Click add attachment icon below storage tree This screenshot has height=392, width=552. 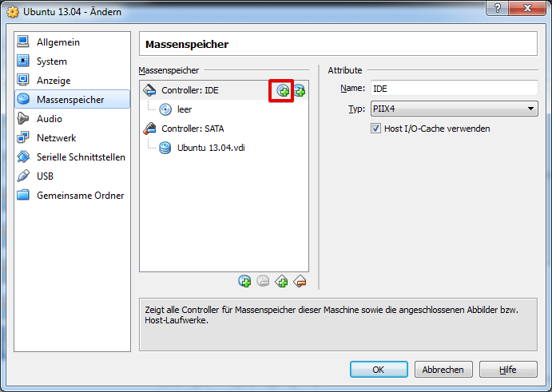click(244, 281)
